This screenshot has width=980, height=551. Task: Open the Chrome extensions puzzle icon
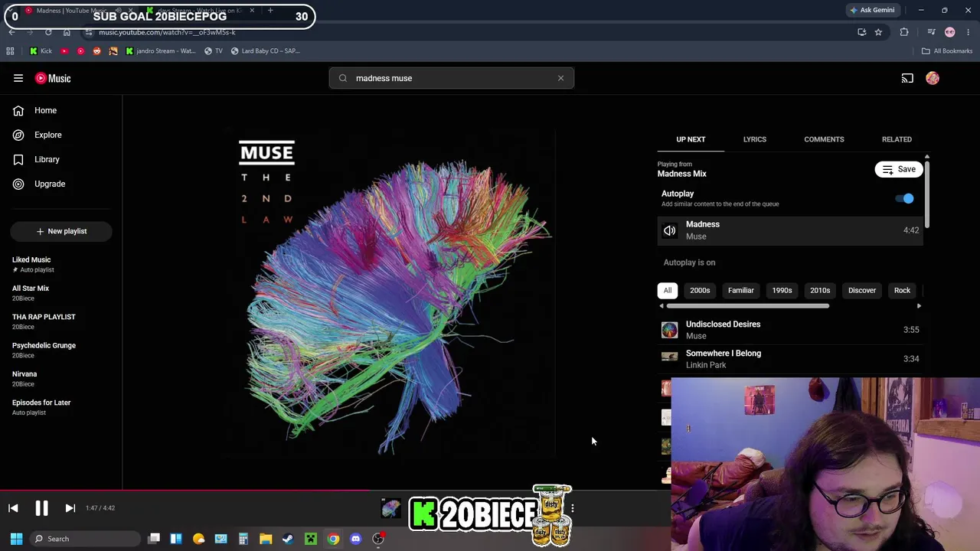tap(904, 32)
